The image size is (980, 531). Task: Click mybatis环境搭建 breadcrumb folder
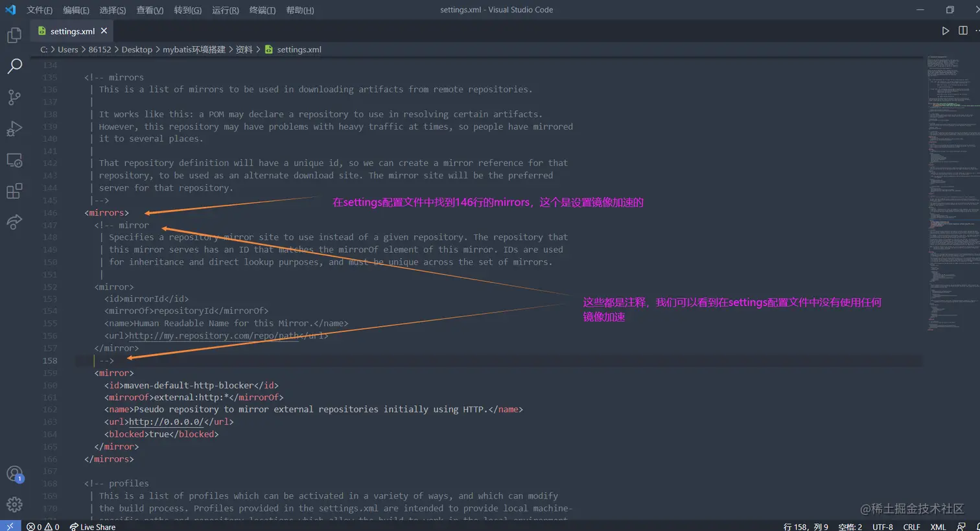[x=194, y=49]
